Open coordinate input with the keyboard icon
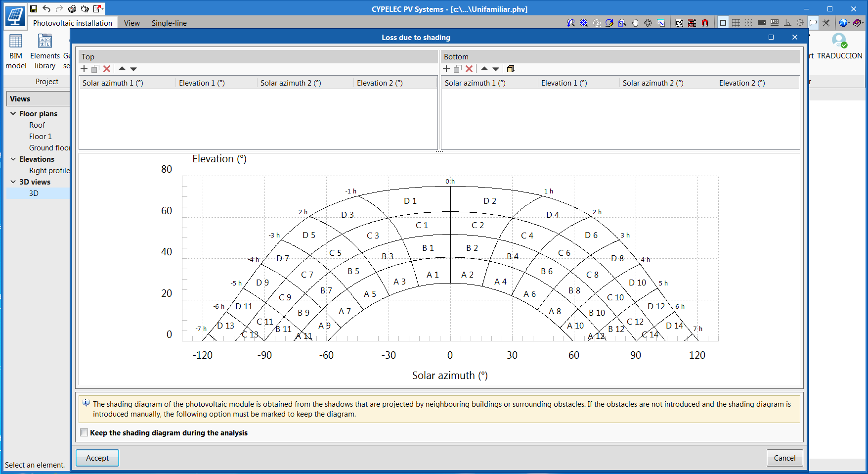The image size is (868, 474). (x=761, y=22)
